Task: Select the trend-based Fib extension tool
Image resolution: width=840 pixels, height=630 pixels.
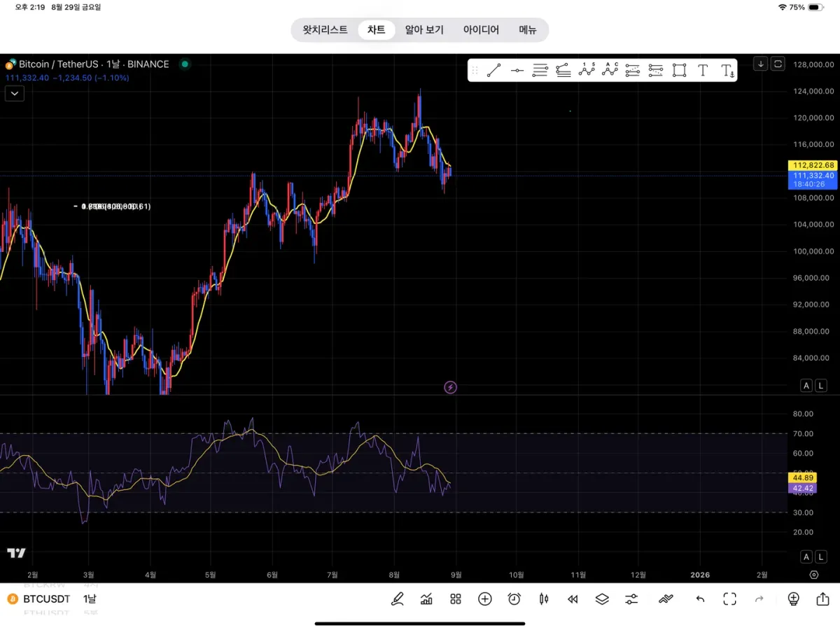Action: click(x=563, y=70)
